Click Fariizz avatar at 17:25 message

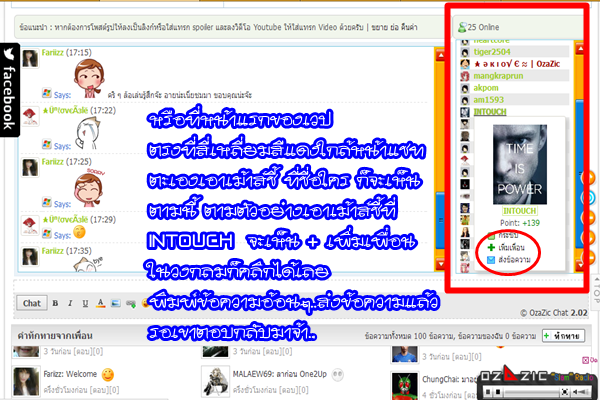30,168
